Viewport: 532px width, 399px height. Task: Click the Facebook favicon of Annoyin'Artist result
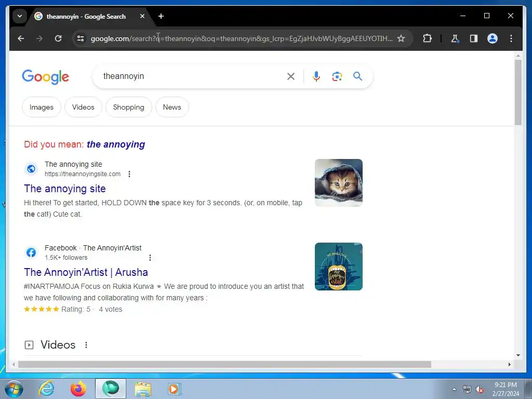pos(31,252)
